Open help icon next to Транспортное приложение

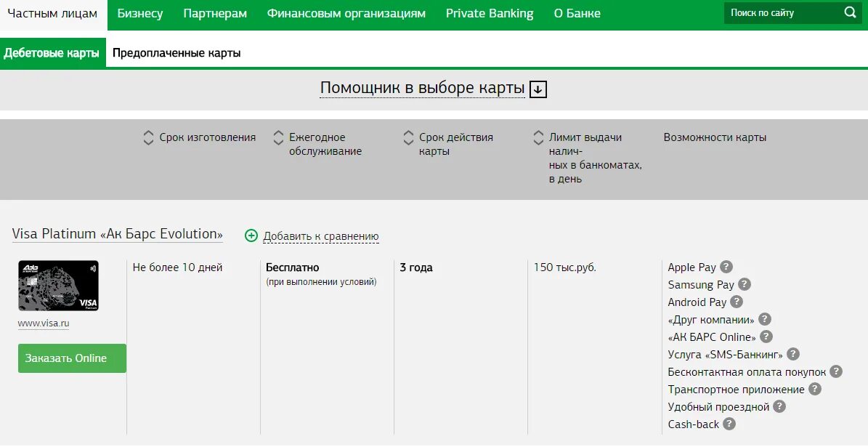tap(815, 389)
